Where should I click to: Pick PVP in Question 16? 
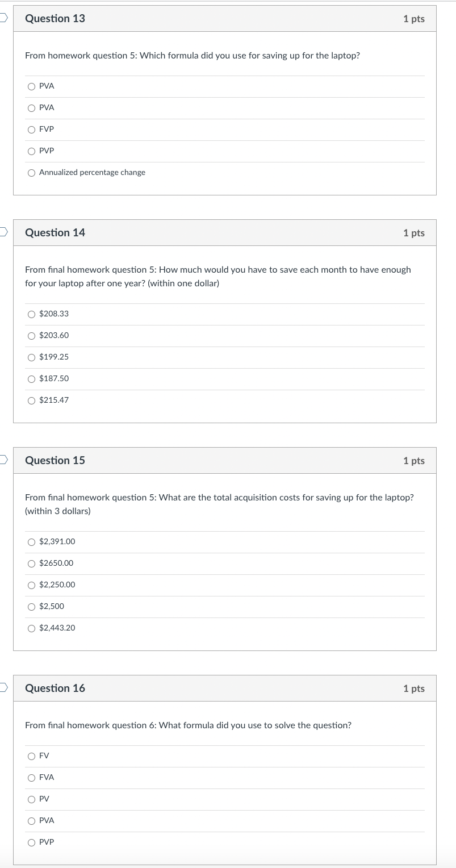click(31, 842)
